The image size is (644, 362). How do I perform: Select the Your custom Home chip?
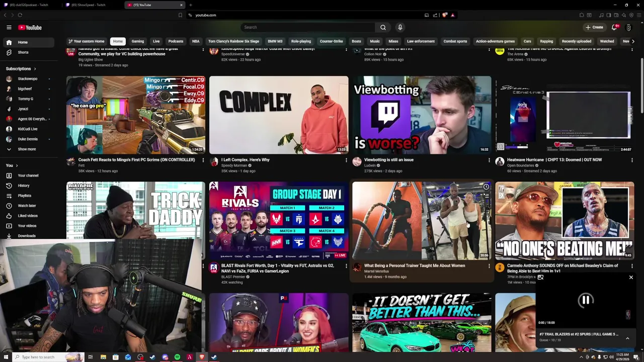86,41
